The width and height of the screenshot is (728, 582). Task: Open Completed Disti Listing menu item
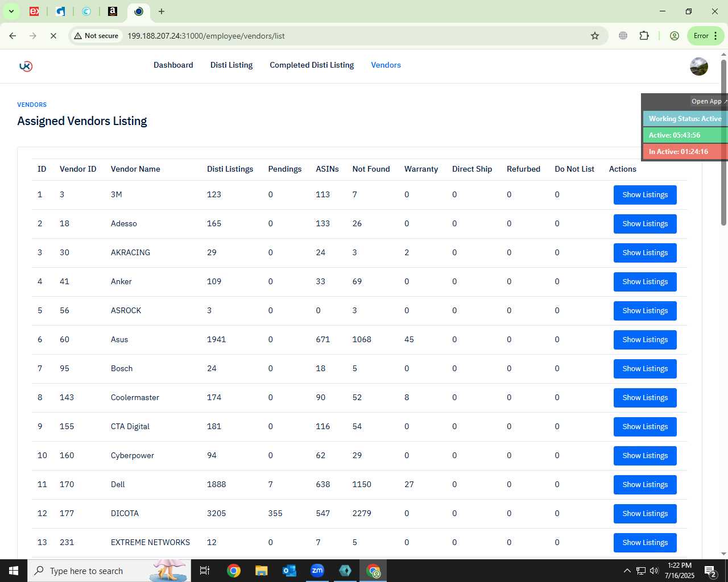pos(312,65)
